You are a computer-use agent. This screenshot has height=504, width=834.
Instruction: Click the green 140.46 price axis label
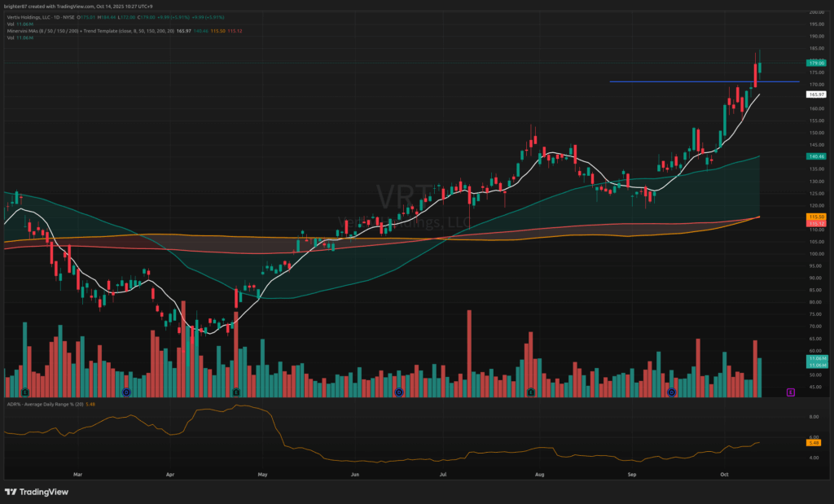pos(816,156)
